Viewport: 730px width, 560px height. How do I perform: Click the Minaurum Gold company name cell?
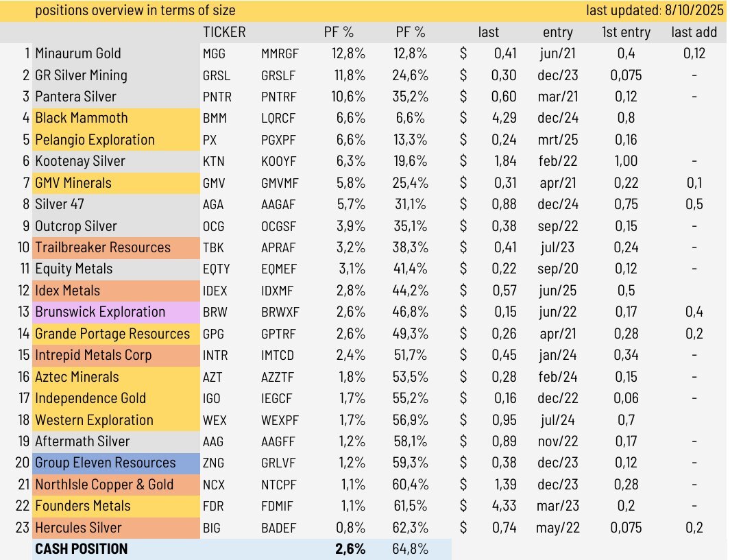pos(77,53)
